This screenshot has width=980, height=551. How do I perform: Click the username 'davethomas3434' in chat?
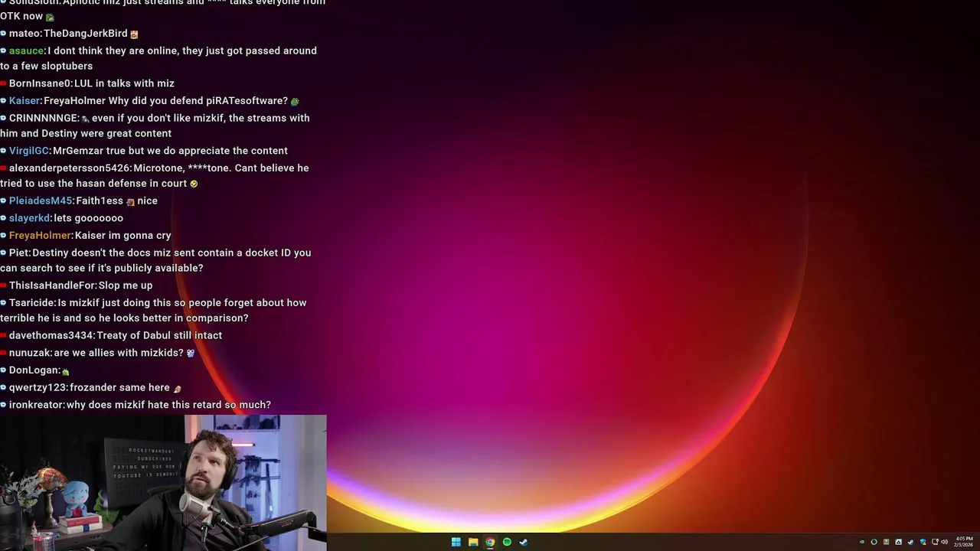[x=51, y=335]
